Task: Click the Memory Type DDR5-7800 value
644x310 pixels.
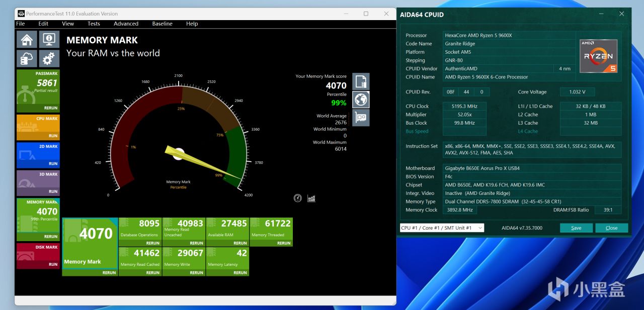Action: coord(532,201)
